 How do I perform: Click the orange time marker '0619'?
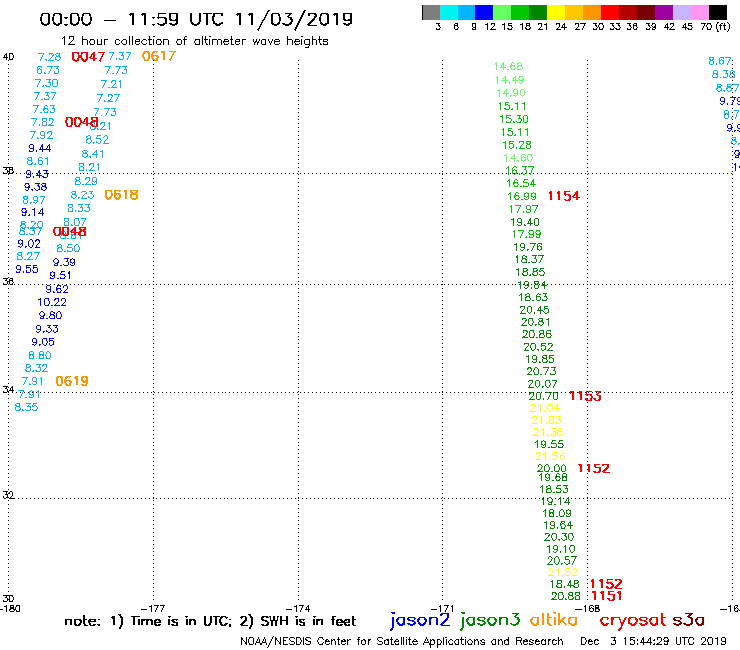[72, 381]
